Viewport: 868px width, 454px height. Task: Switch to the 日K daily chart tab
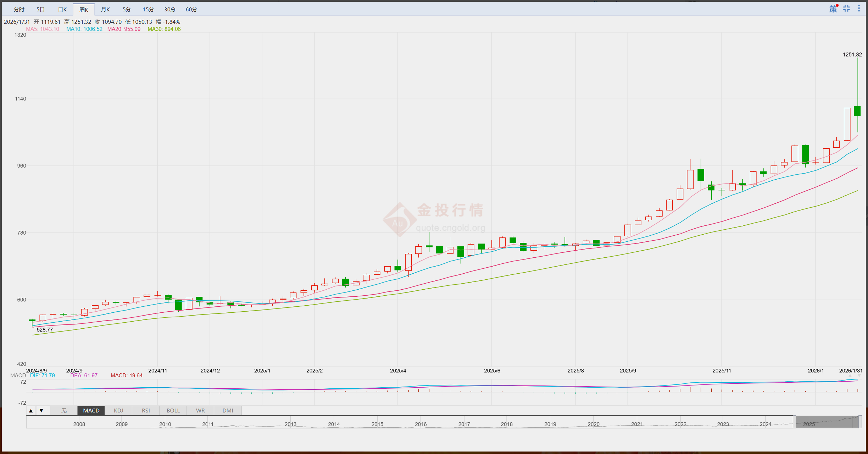coord(62,10)
